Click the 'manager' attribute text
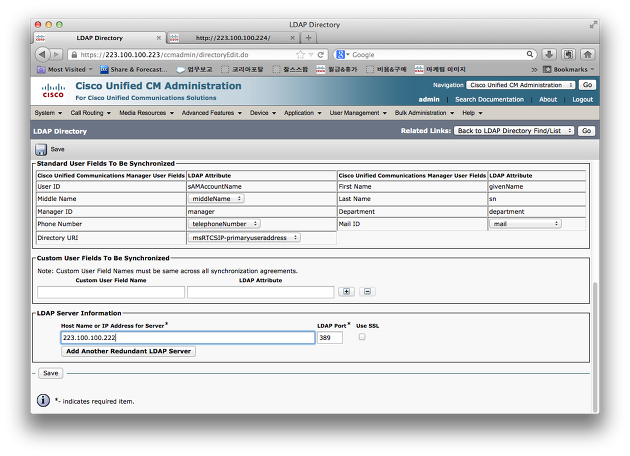Viewport: 630px width, 456px height. click(201, 212)
